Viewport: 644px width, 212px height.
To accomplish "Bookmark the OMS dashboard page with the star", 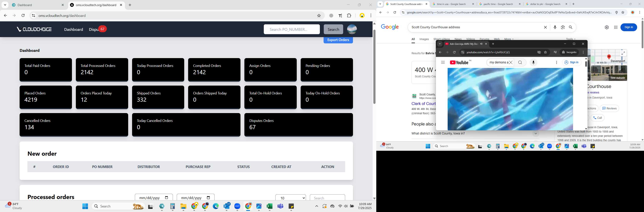I will [x=319, y=16].
